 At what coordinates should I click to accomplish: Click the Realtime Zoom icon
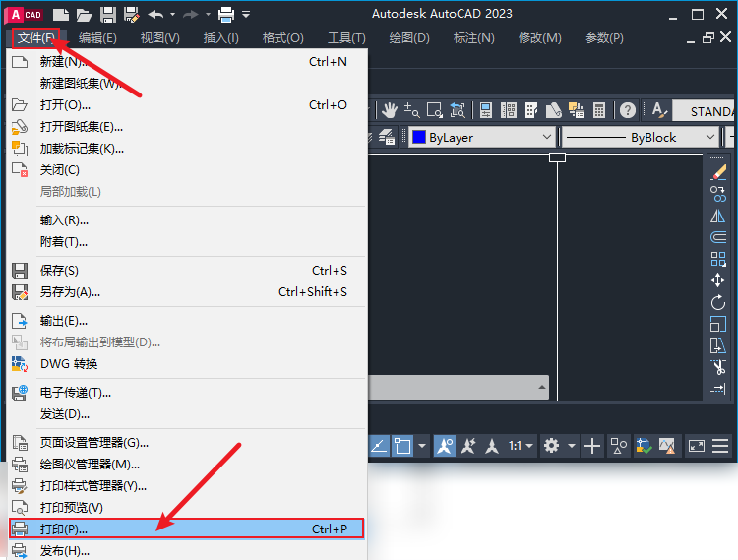(412, 110)
